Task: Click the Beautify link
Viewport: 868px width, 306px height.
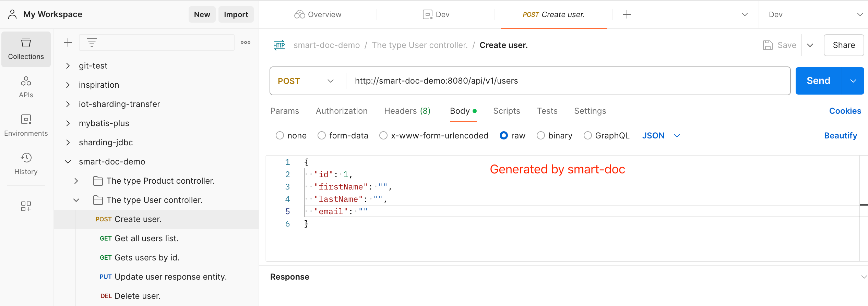Action: pyautogui.click(x=840, y=136)
